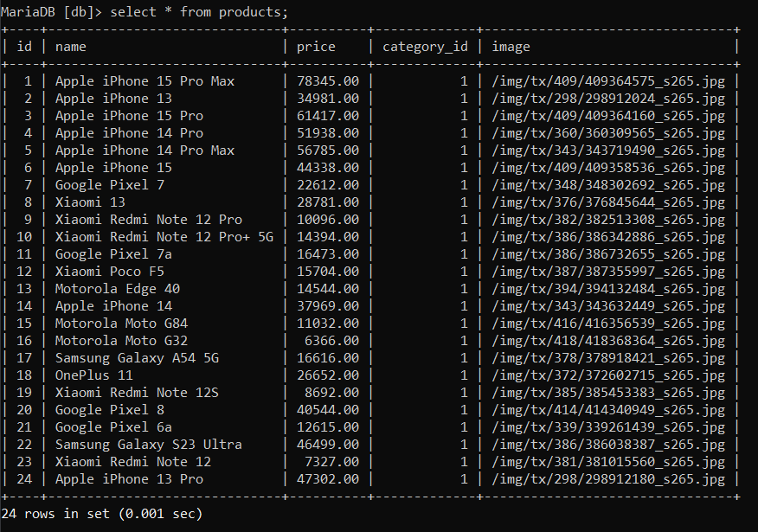The image size is (758, 532).
Task: Click image path 409364160_s265.jpg
Action: [x=608, y=116]
